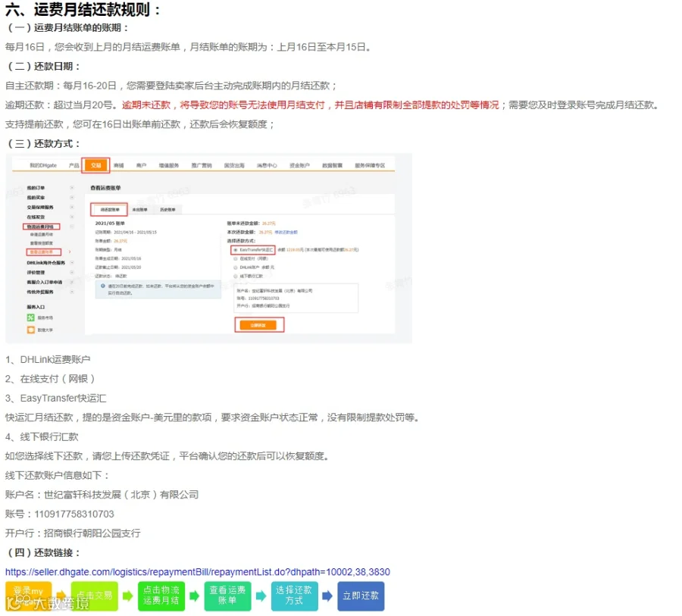Click the 查看运费账单 green flow step box

pyautogui.click(x=227, y=596)
